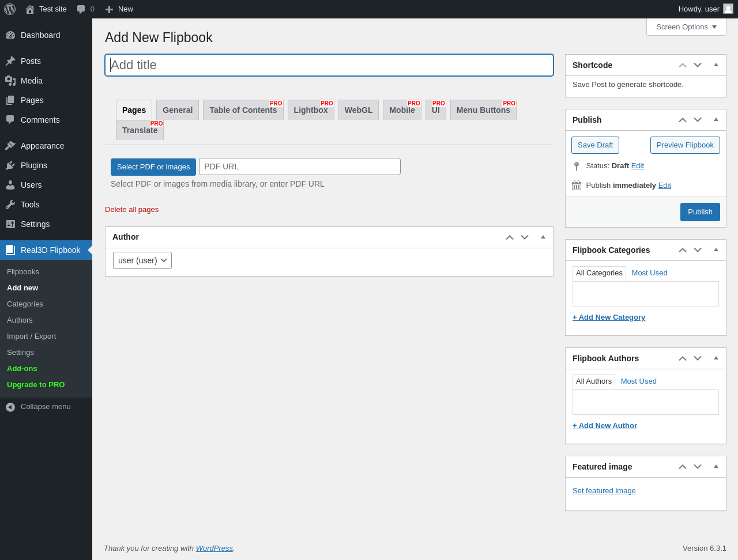Open the WebGL tab

pos(359,110)
